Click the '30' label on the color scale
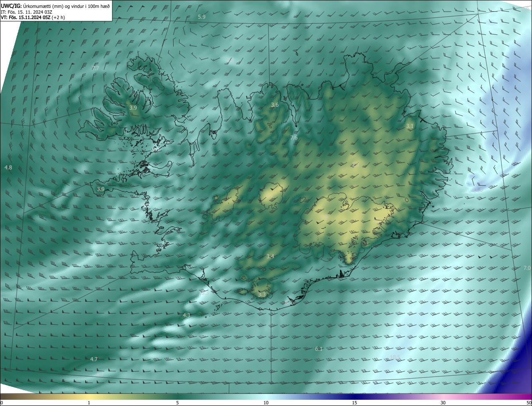This screenshot has height=406, width=532. (443, 403)
